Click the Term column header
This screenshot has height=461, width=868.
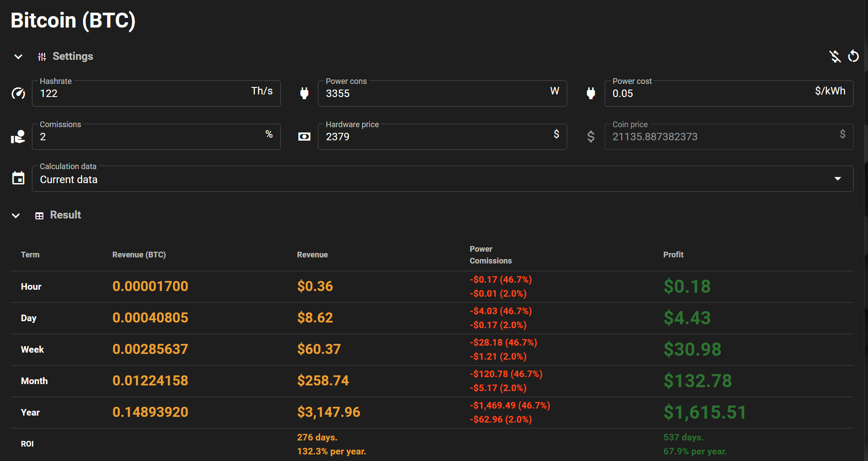click(x=30, y=255)
